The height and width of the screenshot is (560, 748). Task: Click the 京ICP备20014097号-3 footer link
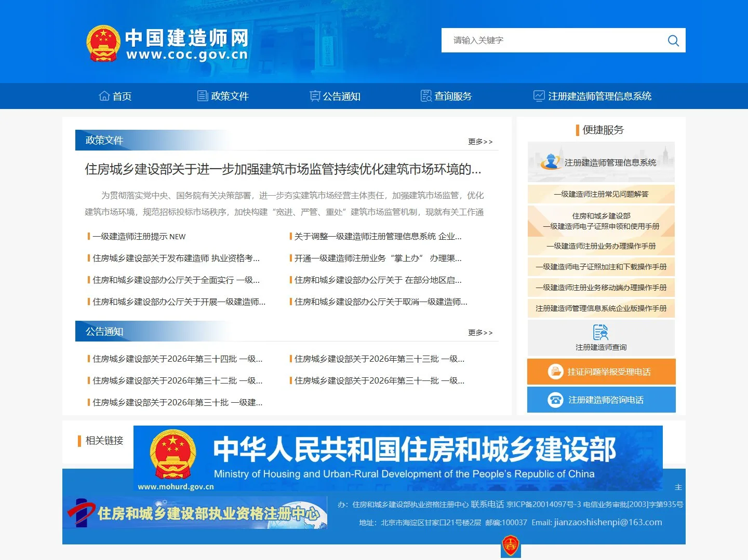(543, 504)
